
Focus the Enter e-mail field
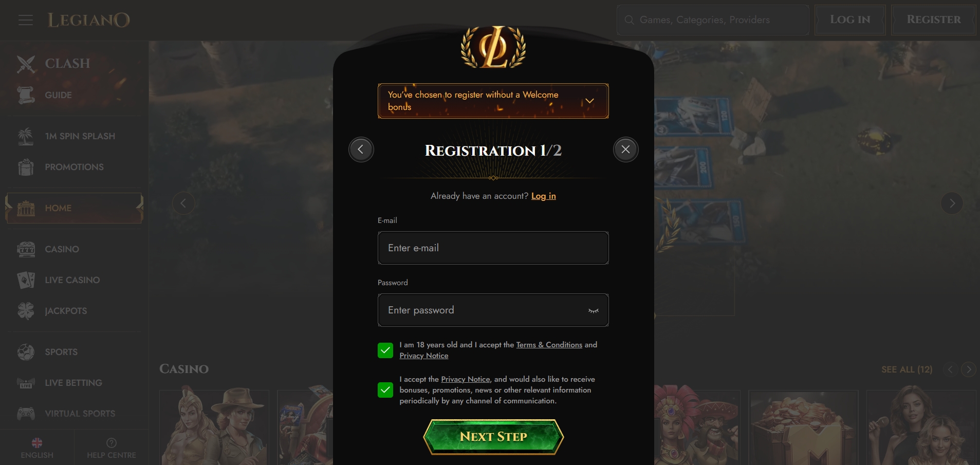[493, 248]
